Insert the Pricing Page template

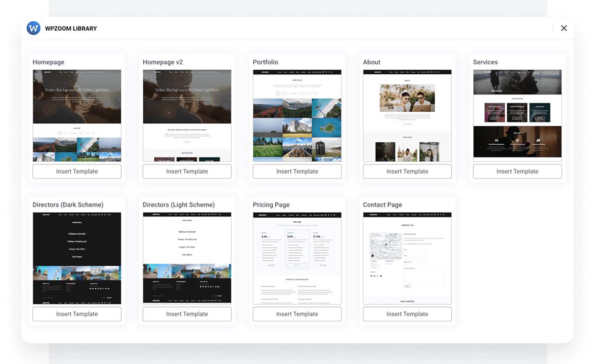point(297,314)
